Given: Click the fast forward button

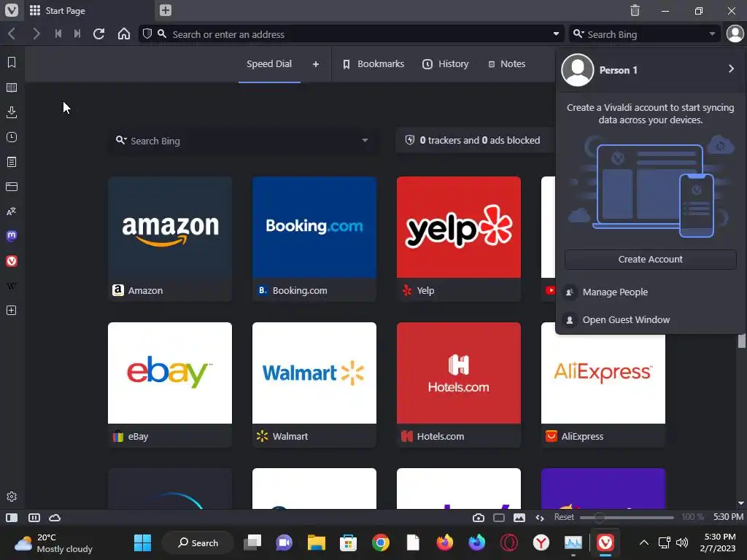Looking at the screenshot, I should coord(77,34).
